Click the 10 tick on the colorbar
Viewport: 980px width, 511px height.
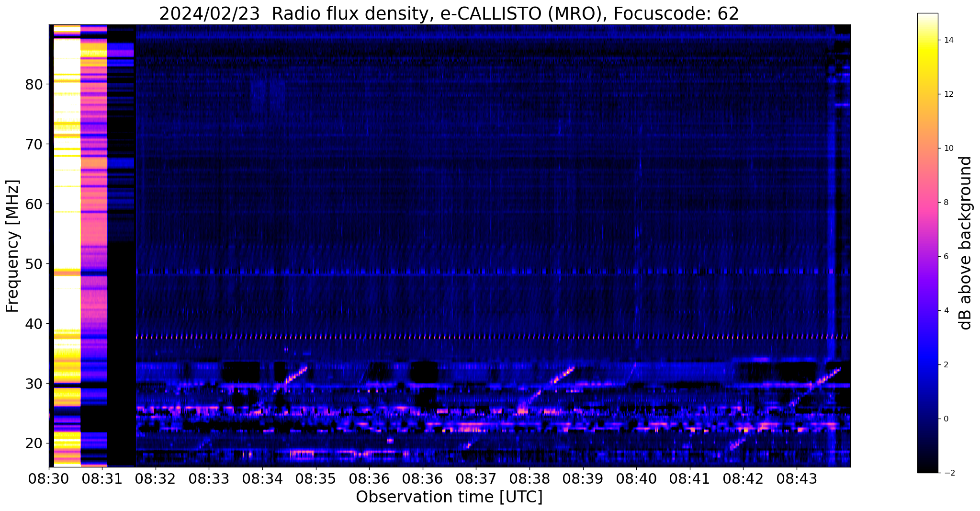click(x=947, y=148)
